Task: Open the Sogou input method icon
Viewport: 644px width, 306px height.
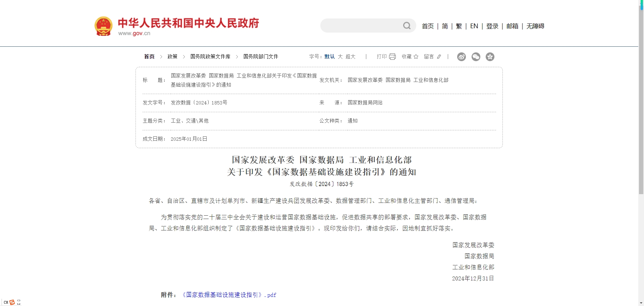Action: (x=13, y=302)
